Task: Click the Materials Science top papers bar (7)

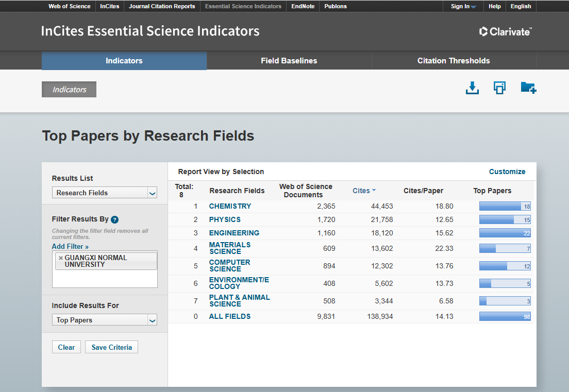Action: (505, 248)
